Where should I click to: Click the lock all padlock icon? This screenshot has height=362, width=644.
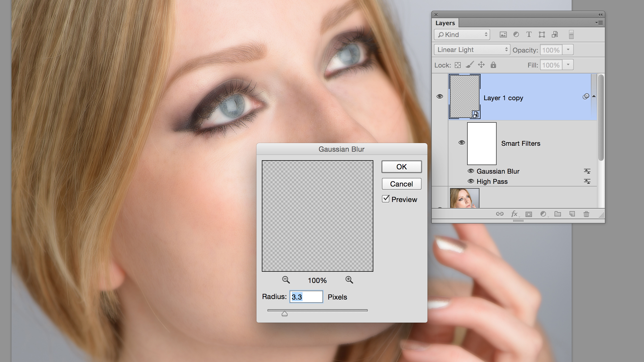(493, 65)
